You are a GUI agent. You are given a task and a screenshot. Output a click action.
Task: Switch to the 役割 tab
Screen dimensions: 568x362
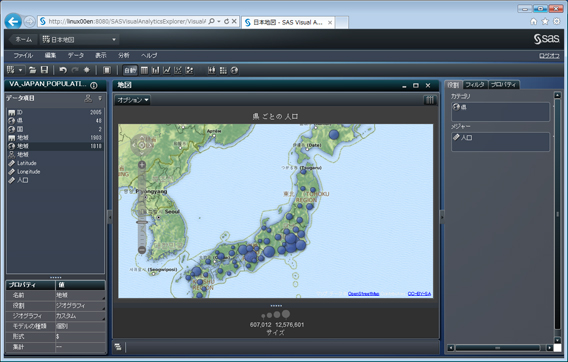454,85
